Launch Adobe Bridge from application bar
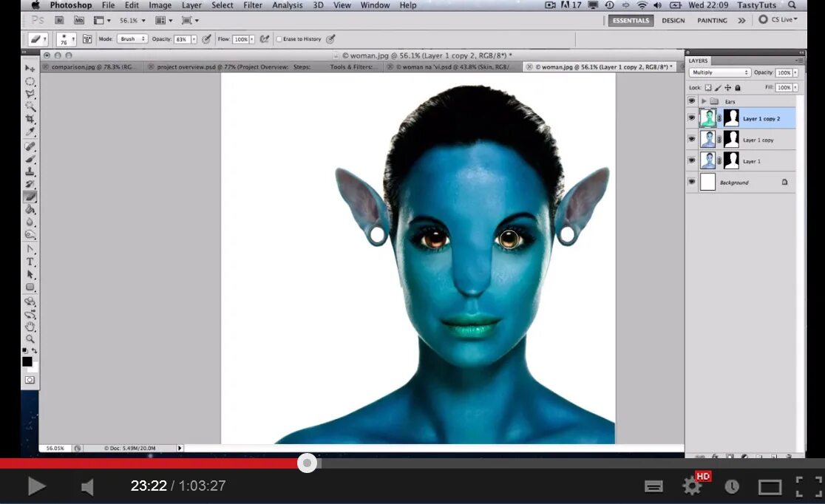Viewport: 825px width, 504px height. (x=59, y=20)
